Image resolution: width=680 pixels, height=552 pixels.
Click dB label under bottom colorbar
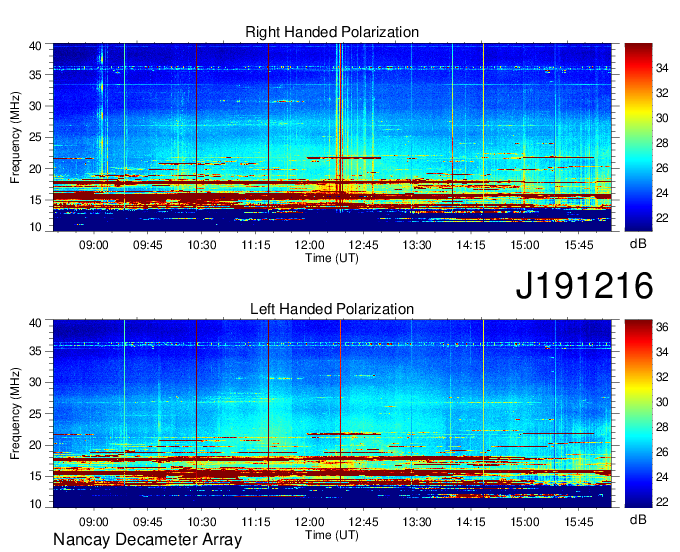[638, 519]
